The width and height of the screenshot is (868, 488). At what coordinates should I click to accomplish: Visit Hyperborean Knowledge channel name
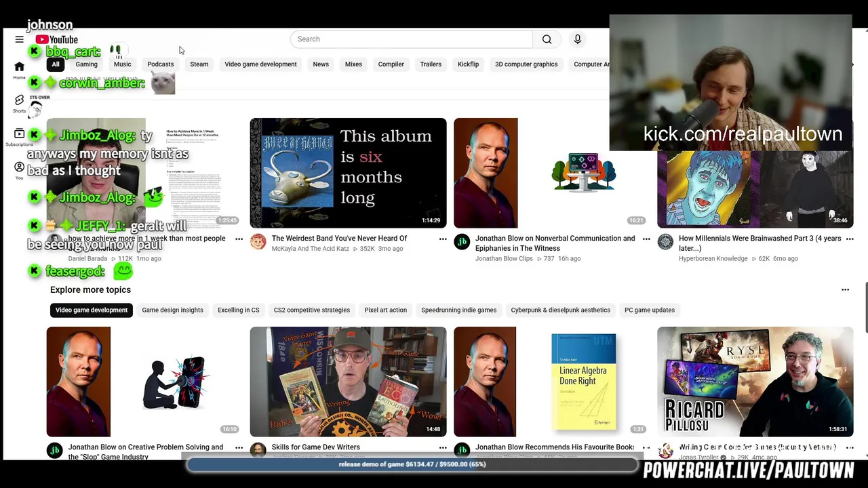tap(713, 259)
